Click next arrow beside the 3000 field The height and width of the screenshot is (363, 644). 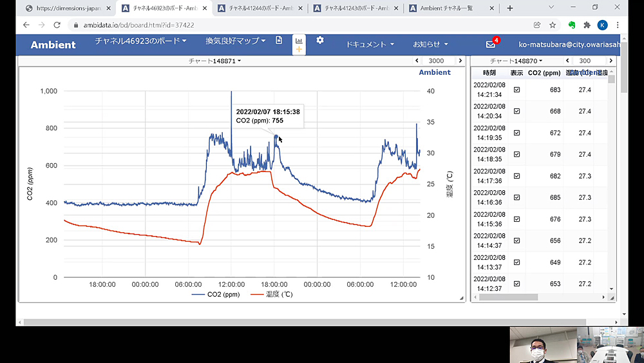(x=460, y=61)
